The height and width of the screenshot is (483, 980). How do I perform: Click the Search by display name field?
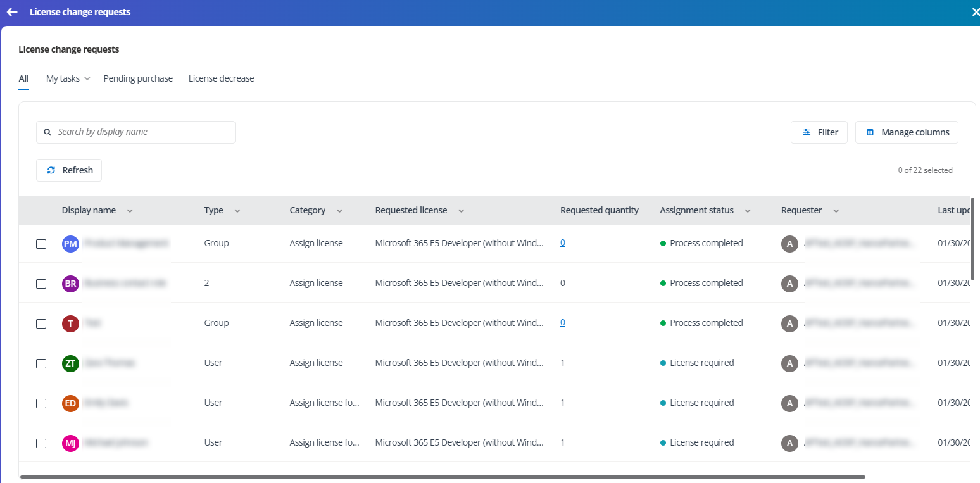(x=142, y=132)
